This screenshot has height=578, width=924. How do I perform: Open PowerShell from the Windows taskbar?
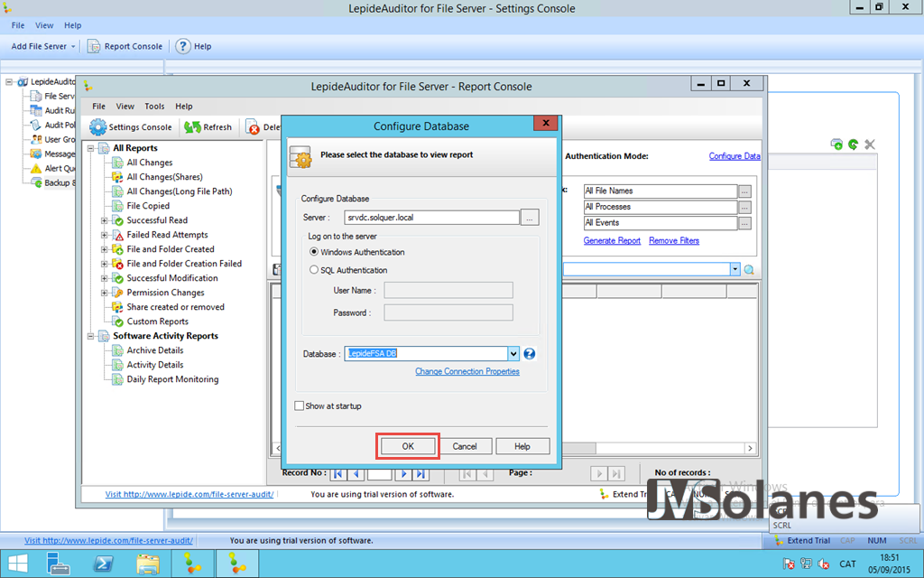pos(105,564)
